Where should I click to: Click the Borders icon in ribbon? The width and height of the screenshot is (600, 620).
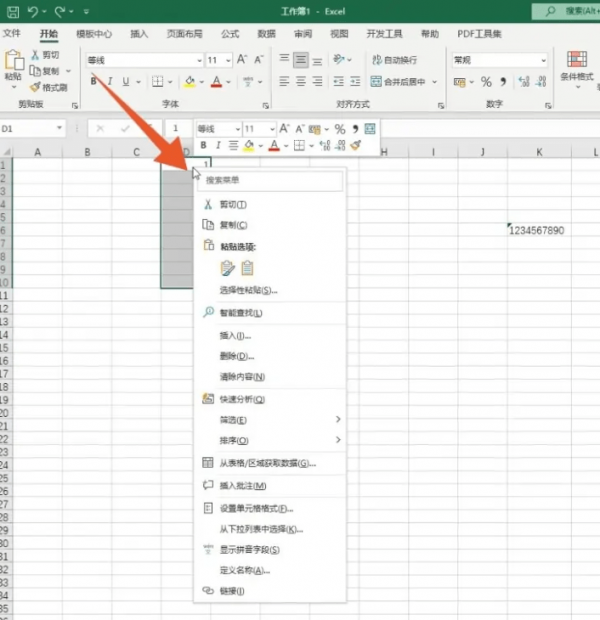pyautogui.click(x=157, y=81)
